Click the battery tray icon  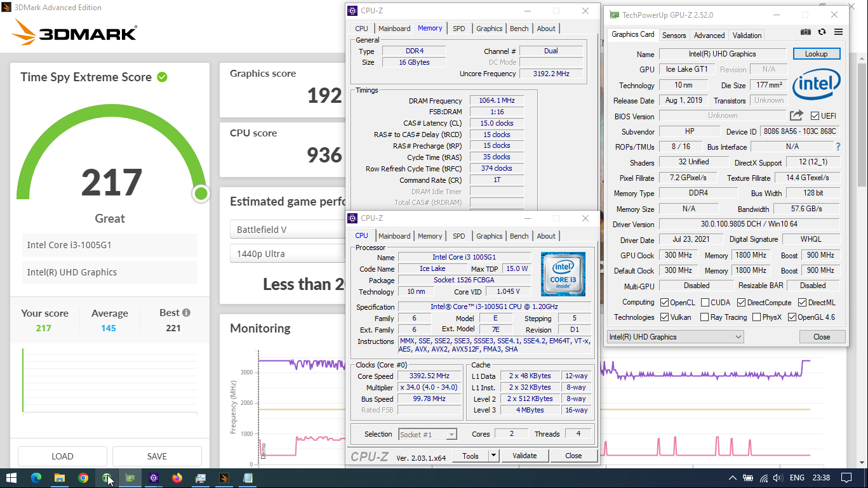[x=749, y=478]
